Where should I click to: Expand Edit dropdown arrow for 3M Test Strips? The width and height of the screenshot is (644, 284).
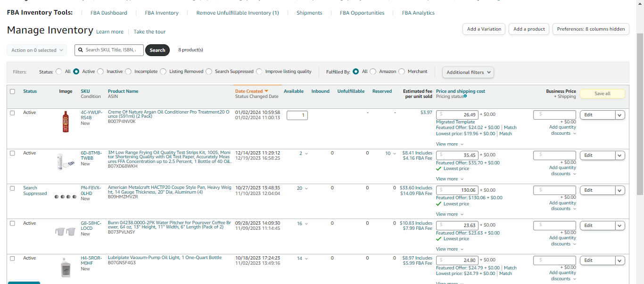tap(620, 155)
